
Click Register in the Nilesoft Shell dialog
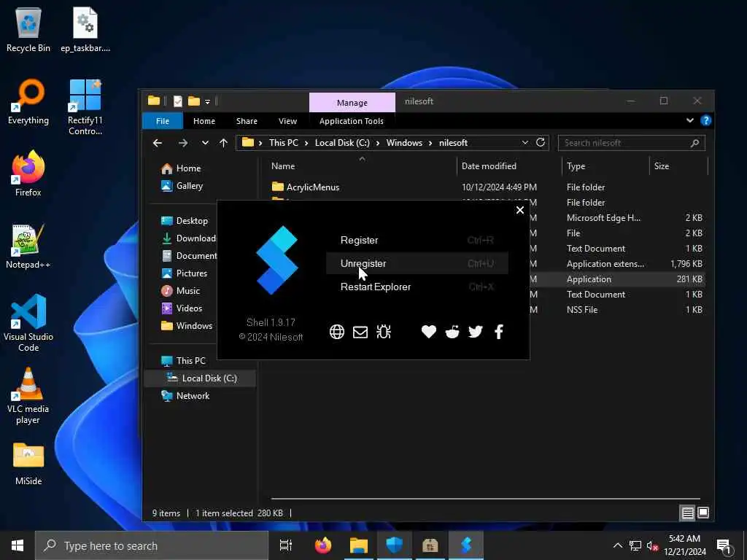417,240
